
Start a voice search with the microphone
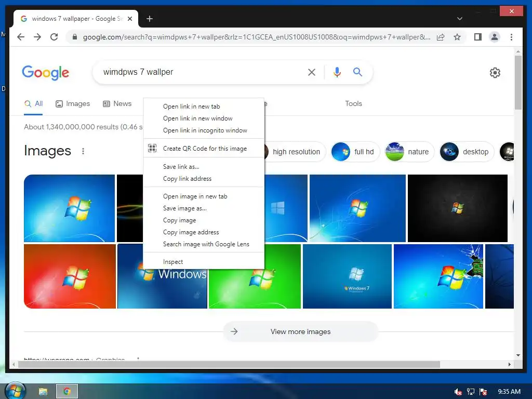tap(337, 72)
